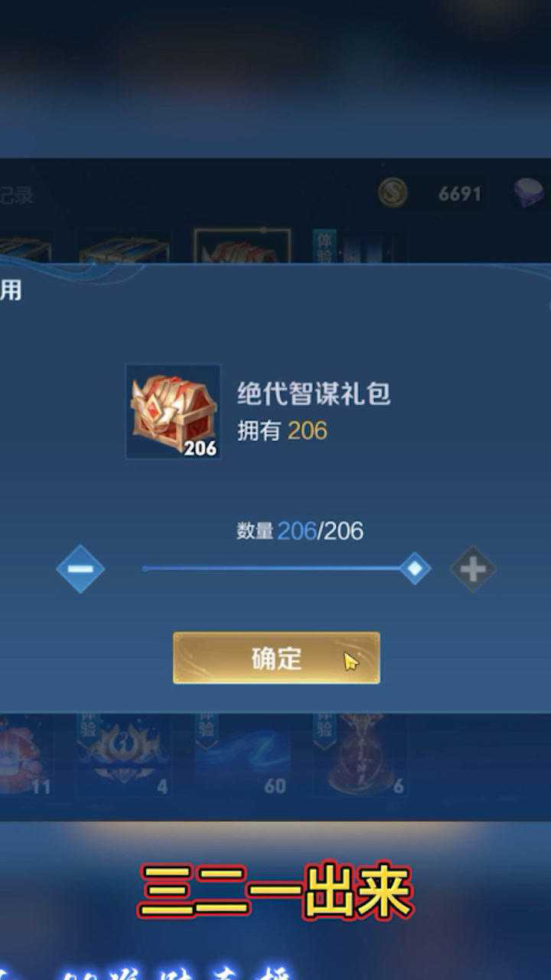
Task: Select the trial item with count 6
Action: click(x=360, y=755)
